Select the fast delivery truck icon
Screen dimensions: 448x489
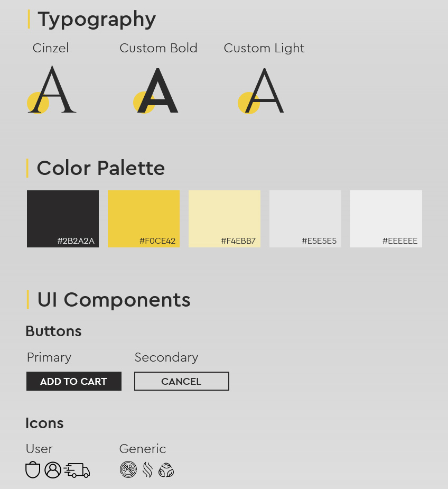pos(77,470)
